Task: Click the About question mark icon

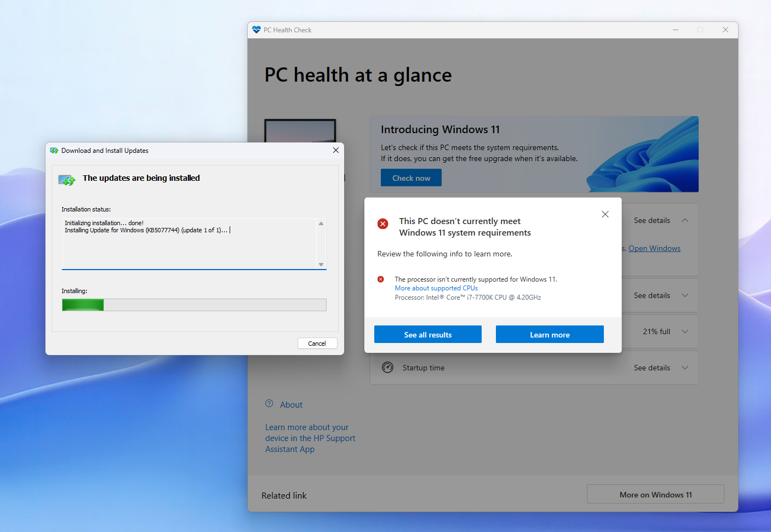Action: 269,404
